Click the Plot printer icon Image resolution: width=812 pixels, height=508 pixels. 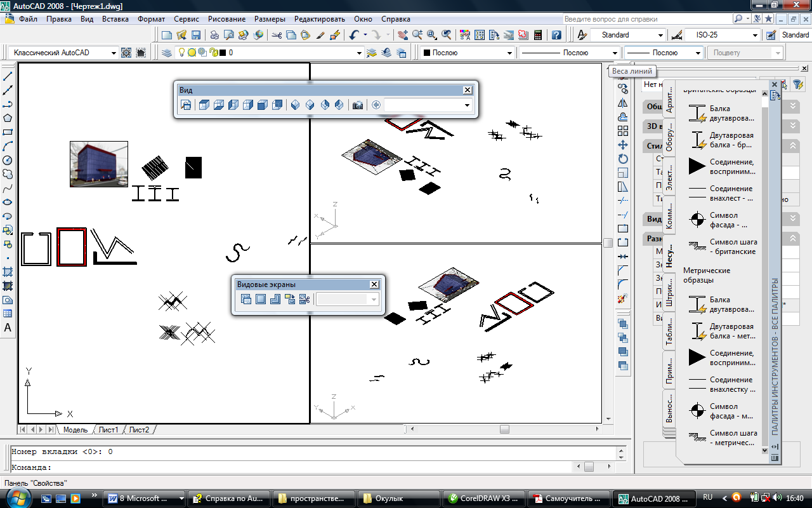214,36
